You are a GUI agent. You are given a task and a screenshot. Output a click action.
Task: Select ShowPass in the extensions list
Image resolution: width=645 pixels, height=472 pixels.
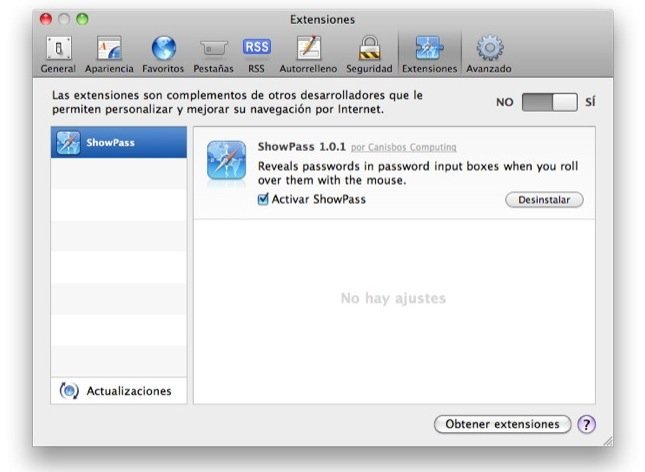[x=119, y=142]
